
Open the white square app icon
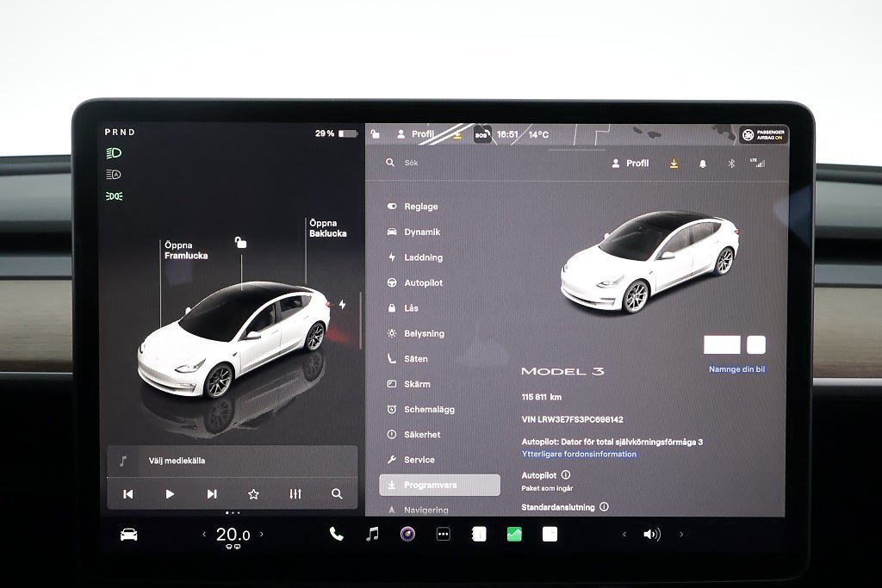pos(550,534)
